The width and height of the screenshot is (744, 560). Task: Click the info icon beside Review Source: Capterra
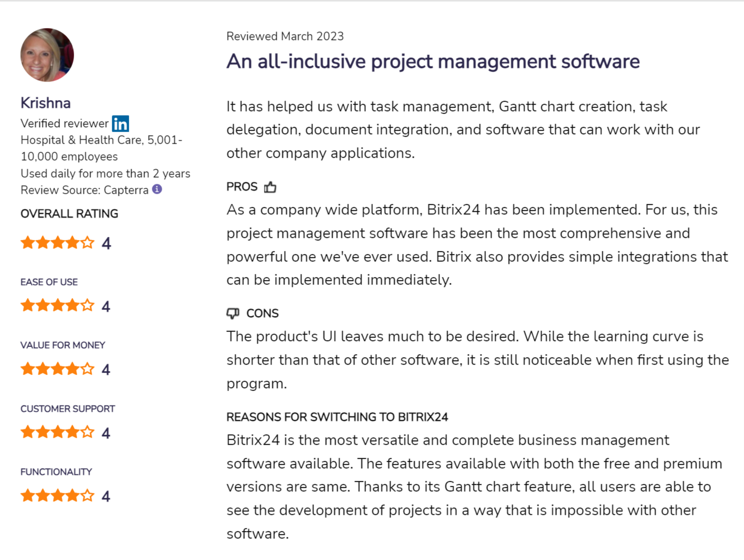(x=157, y=189)
